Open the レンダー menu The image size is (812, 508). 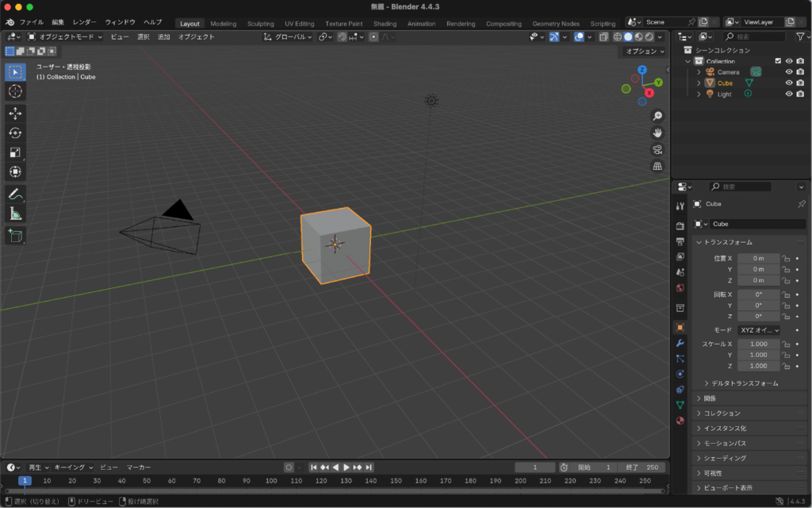[x=84, y=22]
